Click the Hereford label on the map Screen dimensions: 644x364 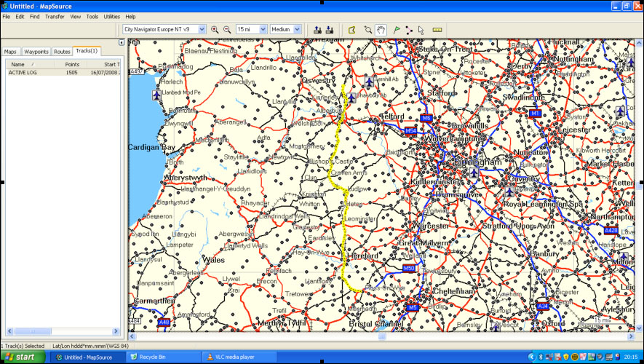(x=362, y=256)
